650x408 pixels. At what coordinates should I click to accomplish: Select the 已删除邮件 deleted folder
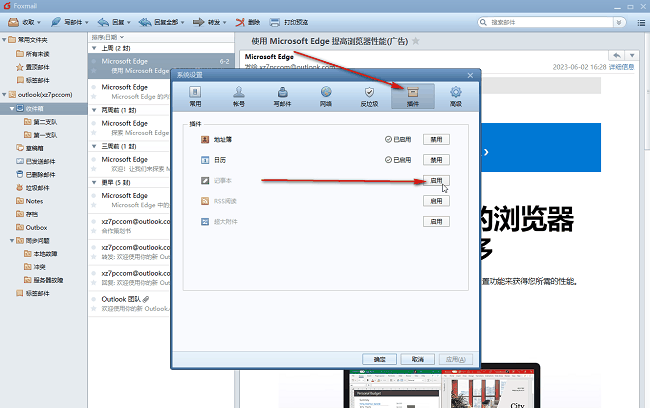click(36, 175)
